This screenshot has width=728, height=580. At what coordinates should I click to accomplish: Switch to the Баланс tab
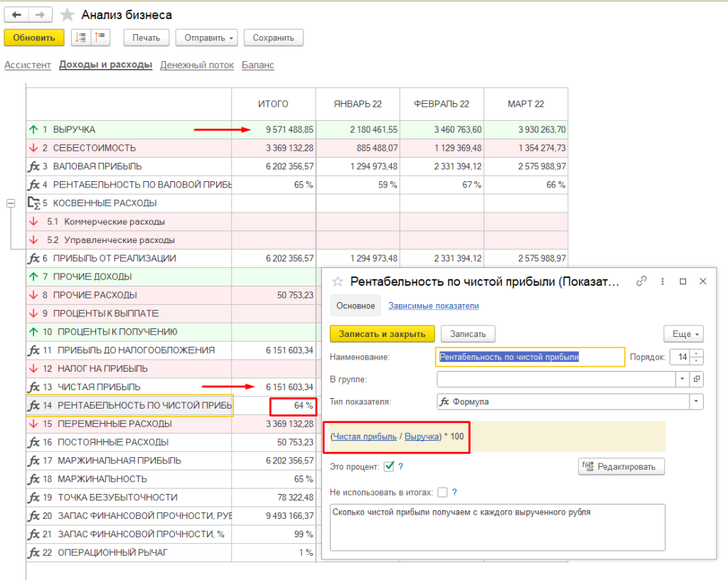coord(257,65)
